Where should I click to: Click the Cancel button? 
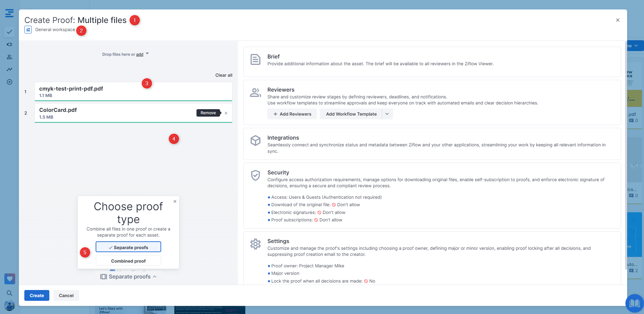(66, 295)
